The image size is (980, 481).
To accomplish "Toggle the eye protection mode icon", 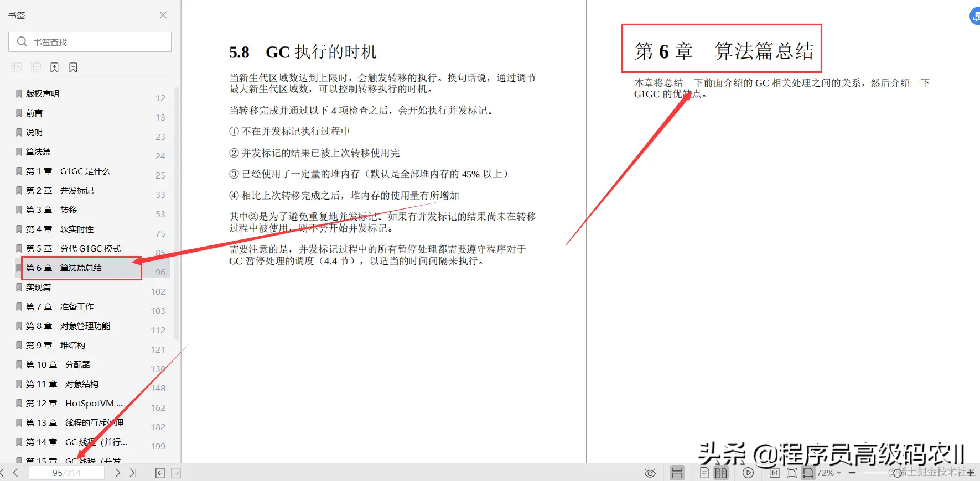I will point(650,473).
